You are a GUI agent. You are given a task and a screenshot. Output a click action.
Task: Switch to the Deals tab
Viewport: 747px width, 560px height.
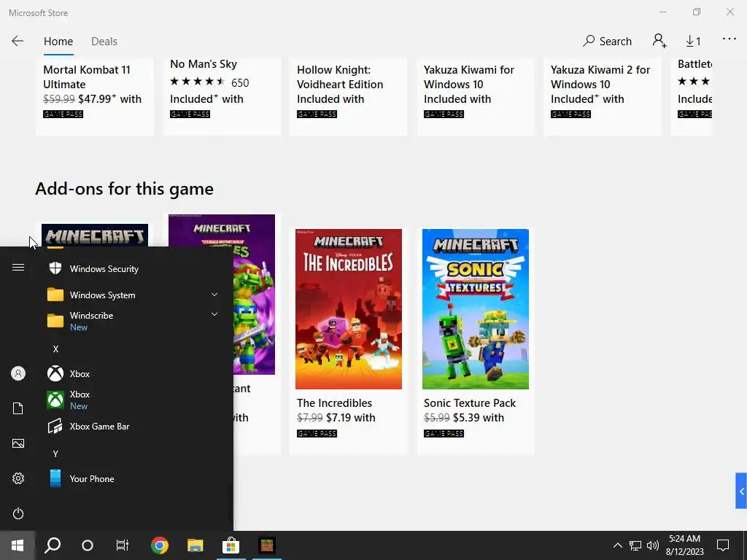[x=104, y=42]
